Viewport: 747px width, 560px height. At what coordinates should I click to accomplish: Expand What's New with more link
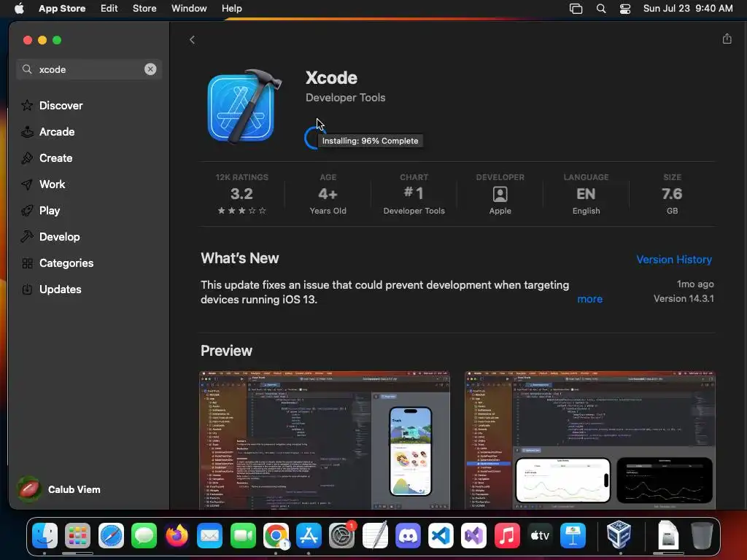tap(589, 299)
